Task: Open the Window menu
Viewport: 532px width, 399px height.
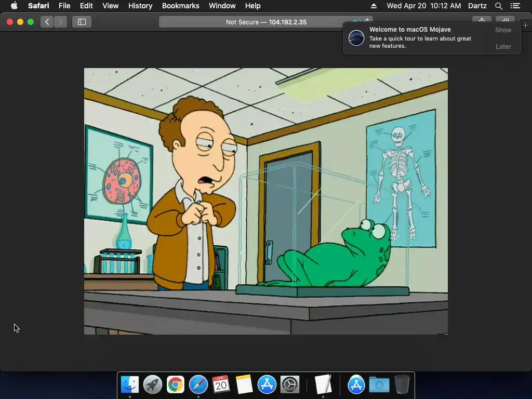Action: click(x=222, y=6)
